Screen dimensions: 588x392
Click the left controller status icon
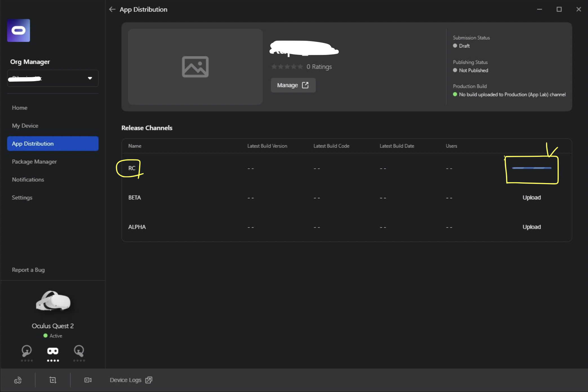point(27,351)
